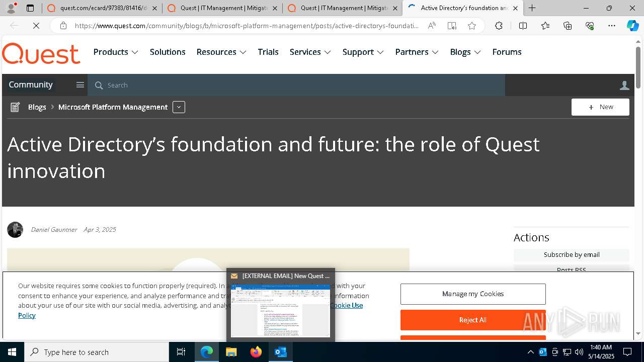Click the browser address bar URL
Screen dimensions: 644x362
pos(247,26)
